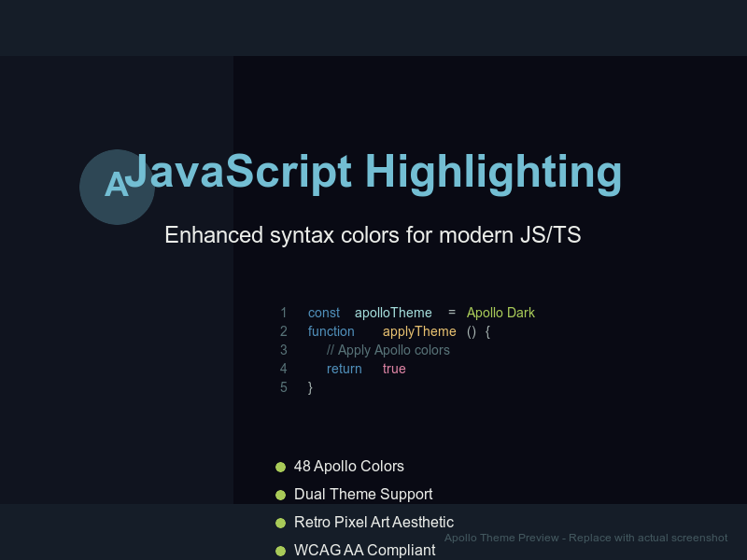Click the green bullet beside '48 Apollo Colors'
Screen dimensions: 747x560
click(x=281, y=468)
